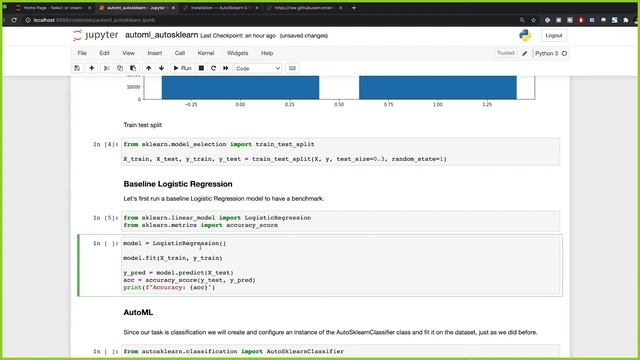Click the zoom magnifier icon in address bar
Image resolution: width=640 pixels, height=360 pixels.
tap(522, 20)
